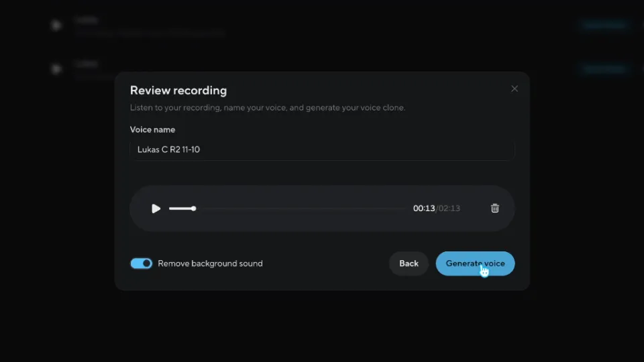Click the Remove background sound label

[210, 263]
